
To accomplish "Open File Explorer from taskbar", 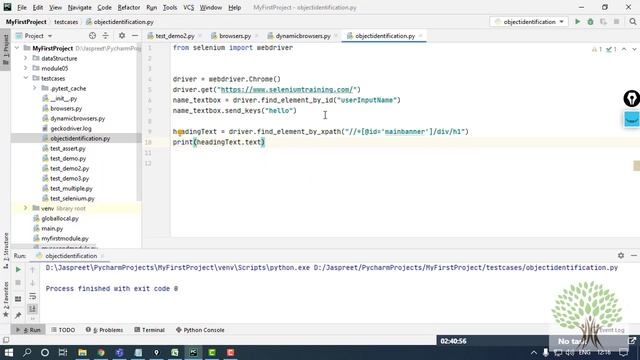I will [82, 352].
